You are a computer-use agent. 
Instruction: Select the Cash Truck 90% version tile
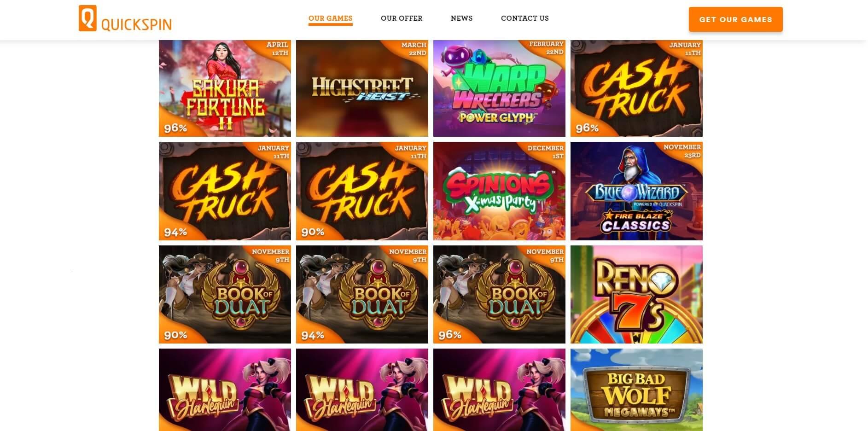[362, 191]
